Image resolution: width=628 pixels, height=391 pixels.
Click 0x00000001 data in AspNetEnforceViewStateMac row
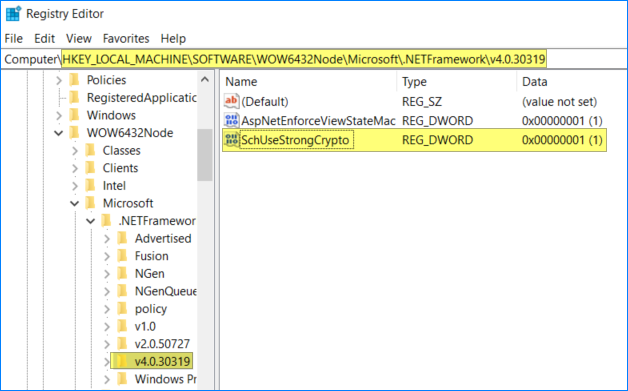[x=562, y=121]
